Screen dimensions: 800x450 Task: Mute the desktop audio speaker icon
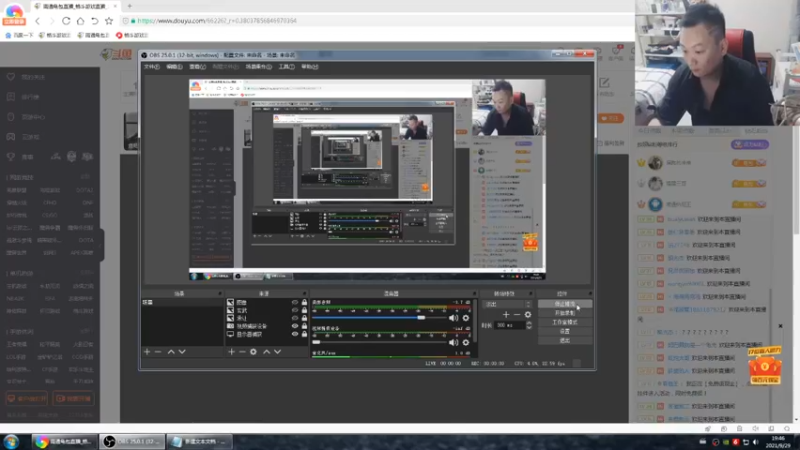click(x=453, y=318)
